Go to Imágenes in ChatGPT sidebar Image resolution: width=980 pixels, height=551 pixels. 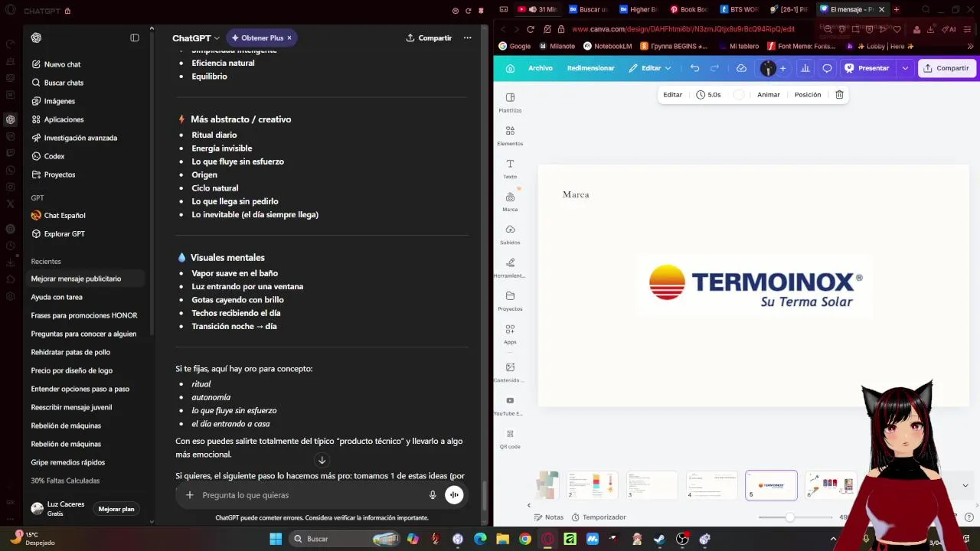[60, 101]
